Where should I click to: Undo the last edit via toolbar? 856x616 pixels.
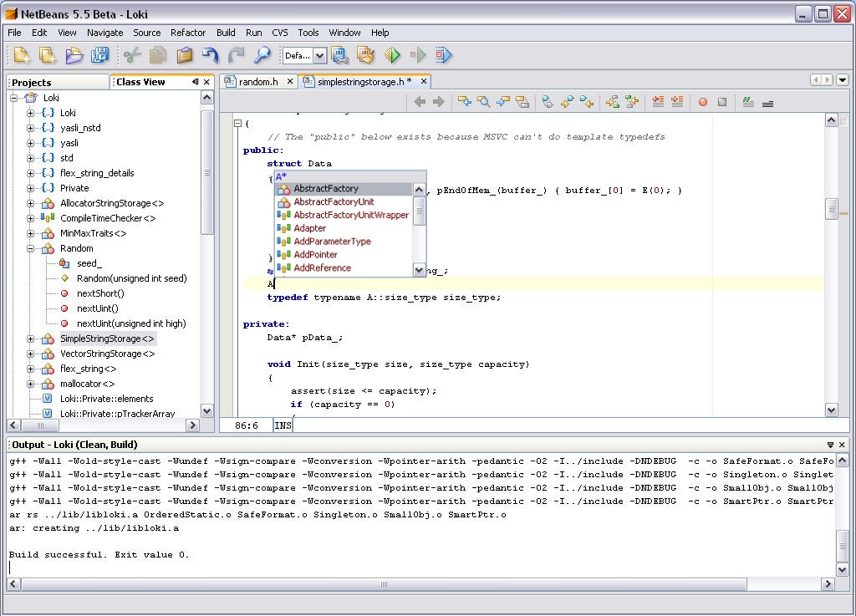(211, 56)
